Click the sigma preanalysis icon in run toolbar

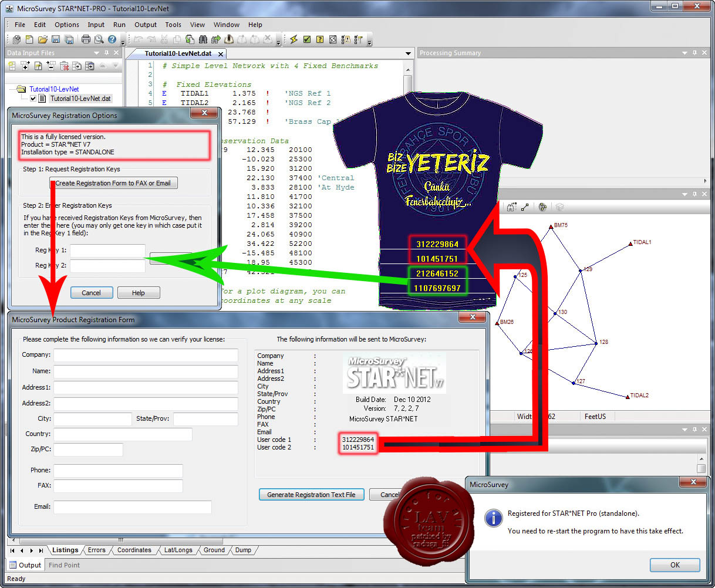tap(333, 39)
